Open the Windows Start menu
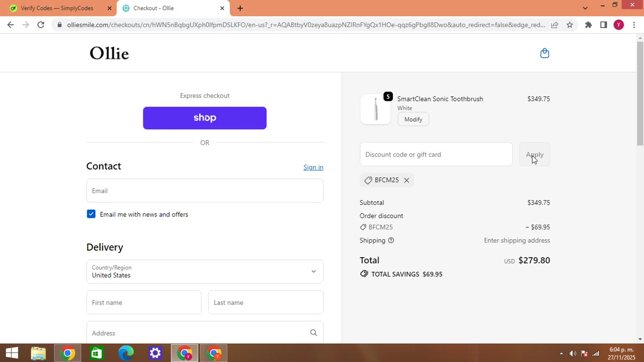This screenshot has height=362, width=644. [x=12, y=353]
